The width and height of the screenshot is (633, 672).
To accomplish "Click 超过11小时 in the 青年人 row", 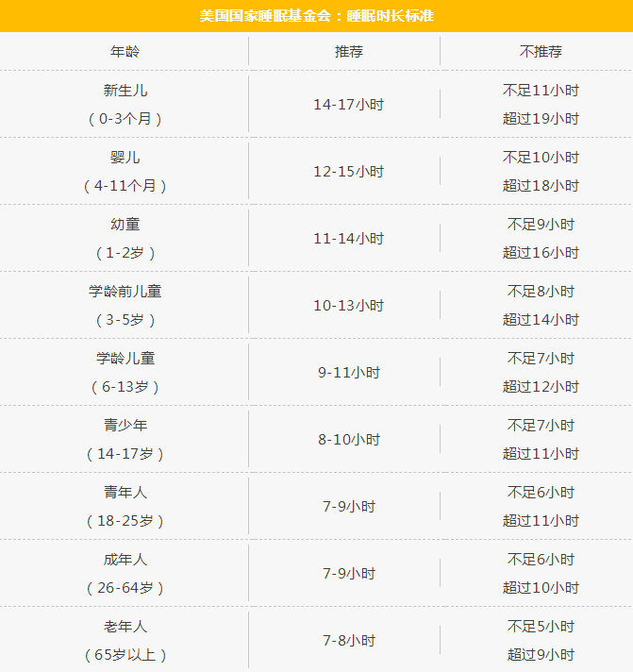I will [541, 521].
